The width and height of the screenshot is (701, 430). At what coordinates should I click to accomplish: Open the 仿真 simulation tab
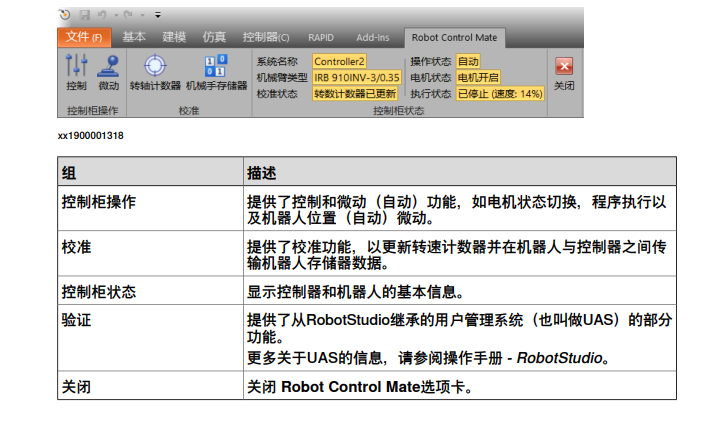[214, 37]
